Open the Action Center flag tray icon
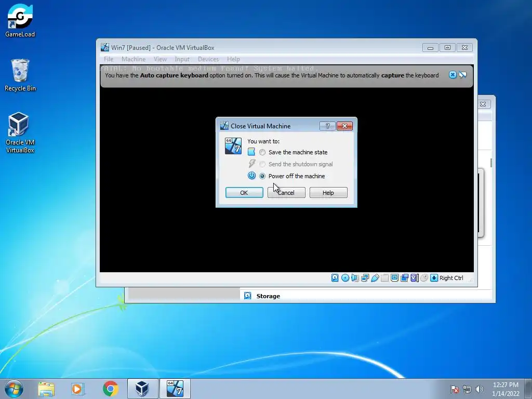The width and height of the screenshot is (532, 399). 455,389
